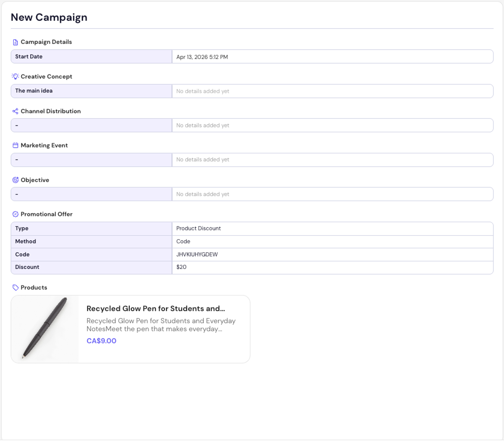Click the Start Date label cell
This screenshot has width=504, height=444.
(x=91, y=57)
